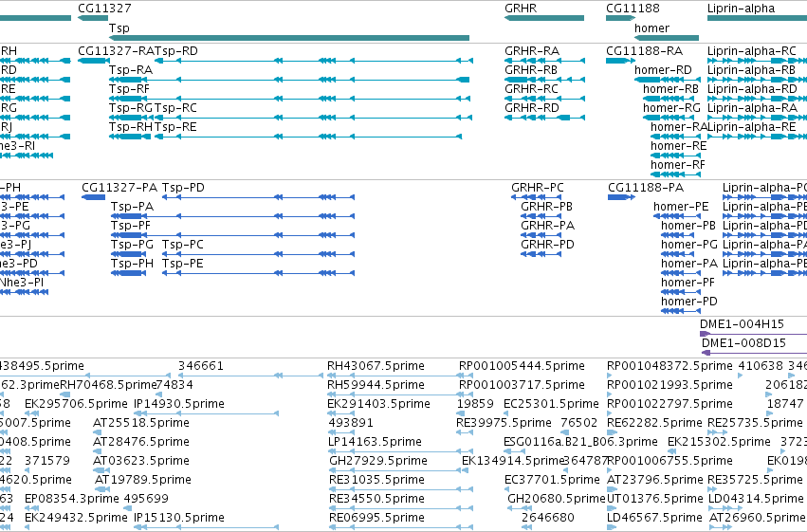Click EST AT25518.5prime label
Image resolution: width=807 pixels, height=532 pixels.
pyautogui.click(x=141, y=423)
